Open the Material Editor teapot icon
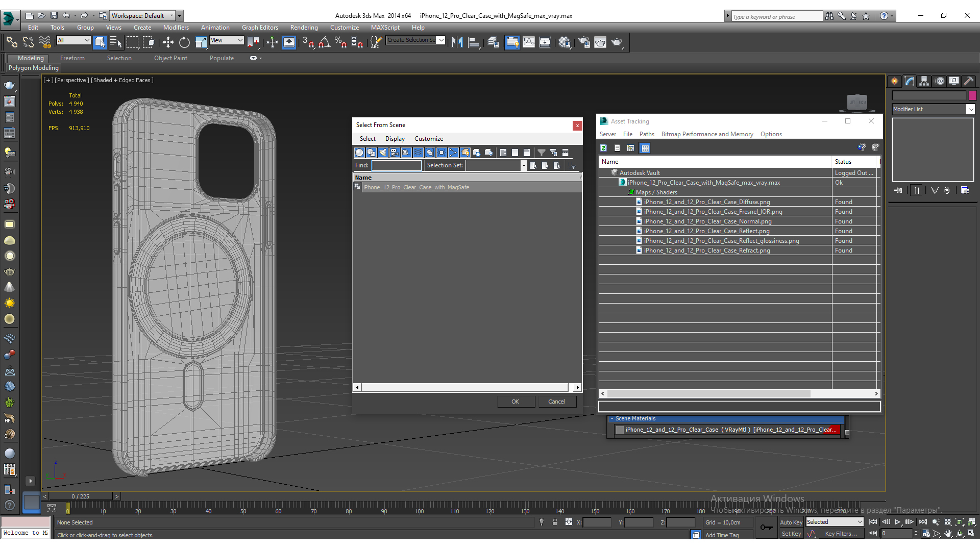This screenshot has width=980, height=551. tap(565, 42)
